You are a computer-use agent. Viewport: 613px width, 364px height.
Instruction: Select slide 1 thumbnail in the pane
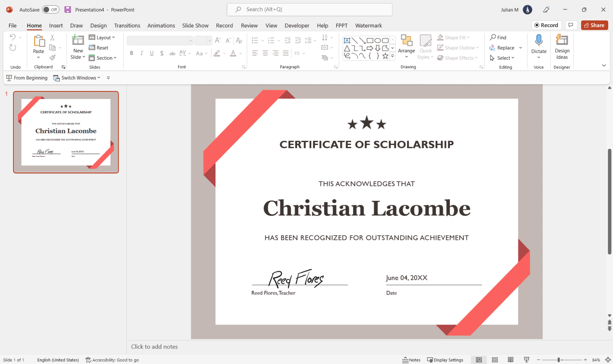click(x=65, y=132)
